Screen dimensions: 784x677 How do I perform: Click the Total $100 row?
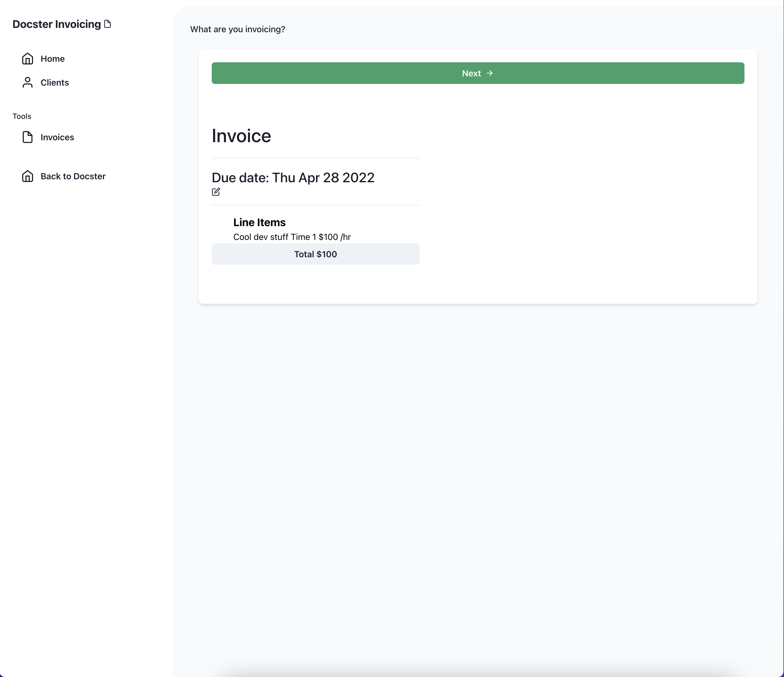click(315, 254)
